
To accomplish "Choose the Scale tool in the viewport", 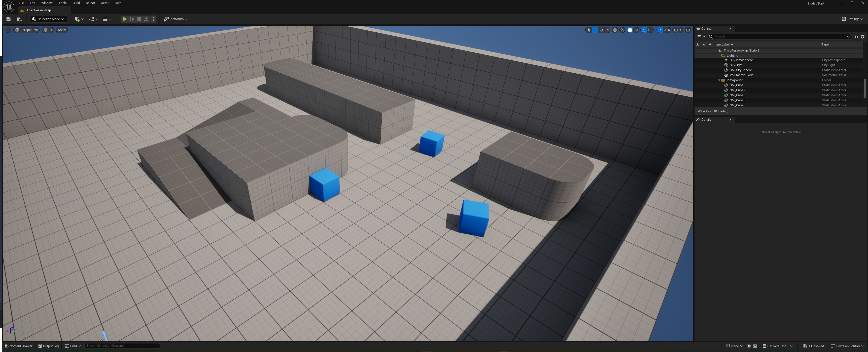I will [607, 30].
